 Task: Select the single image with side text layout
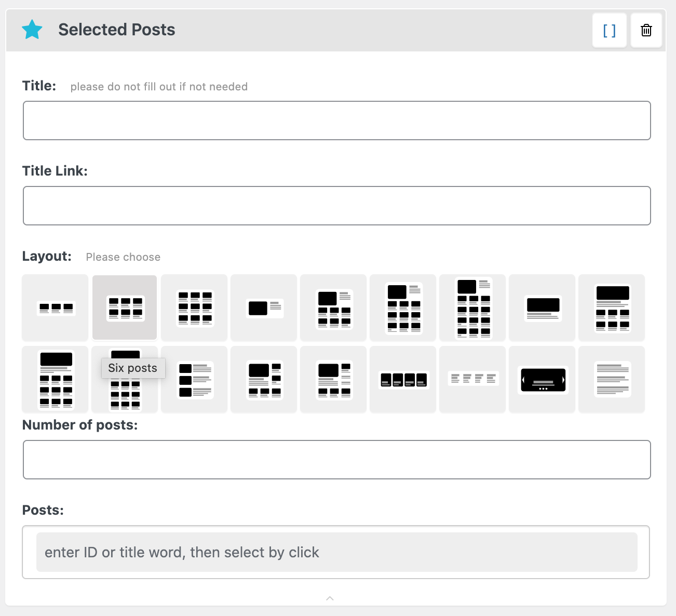pos(263,307)
